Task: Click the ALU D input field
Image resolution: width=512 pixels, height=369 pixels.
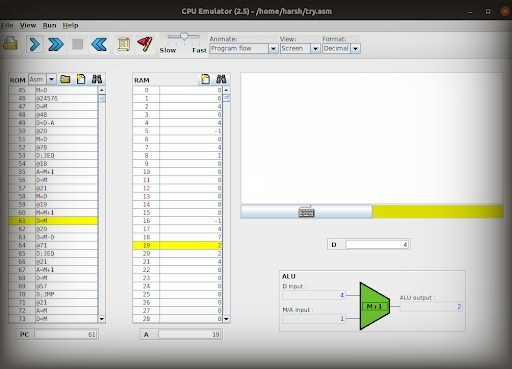Action: pyautogui.click(x=314, y=295)
